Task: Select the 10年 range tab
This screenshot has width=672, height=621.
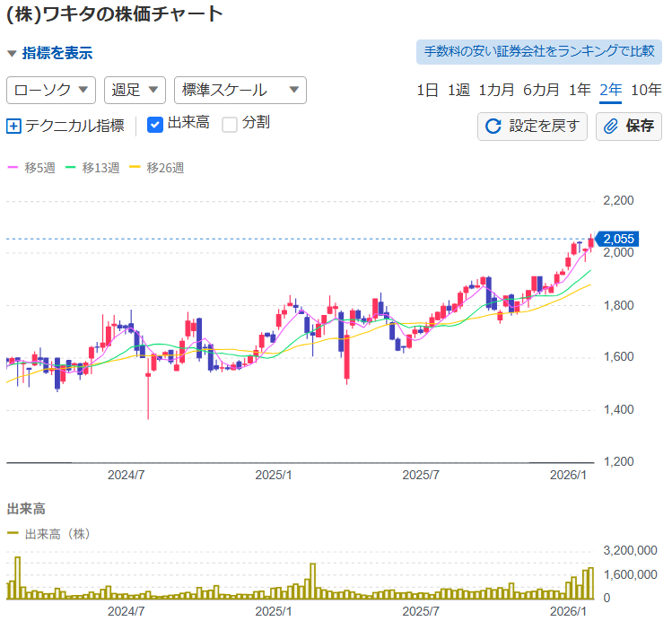Action: tap(646, 90)
